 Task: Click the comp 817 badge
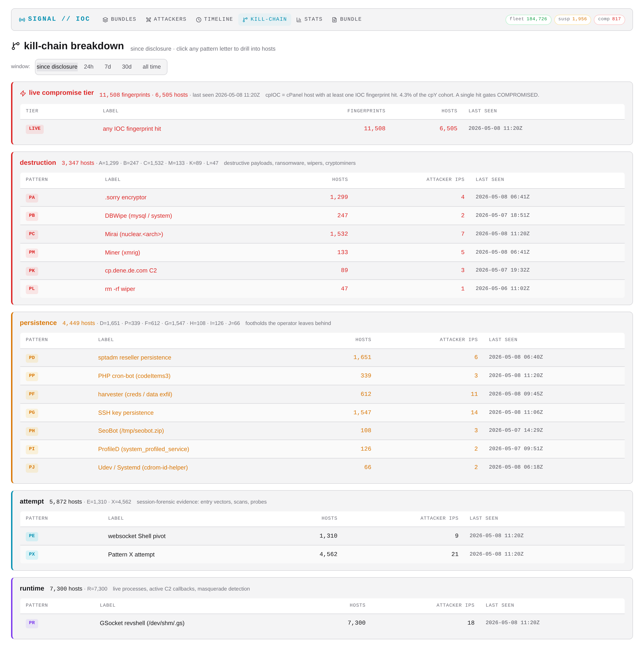pyautogui.click(x=609, y=20)
